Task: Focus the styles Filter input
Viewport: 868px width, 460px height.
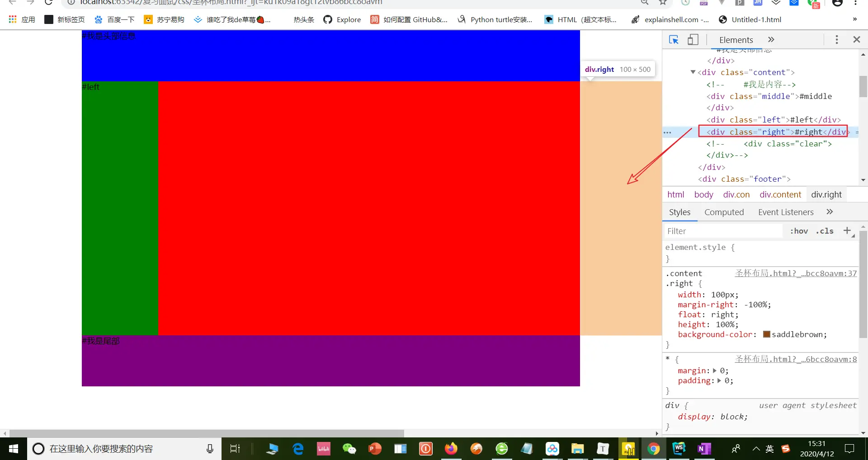Action: point(723,231)
